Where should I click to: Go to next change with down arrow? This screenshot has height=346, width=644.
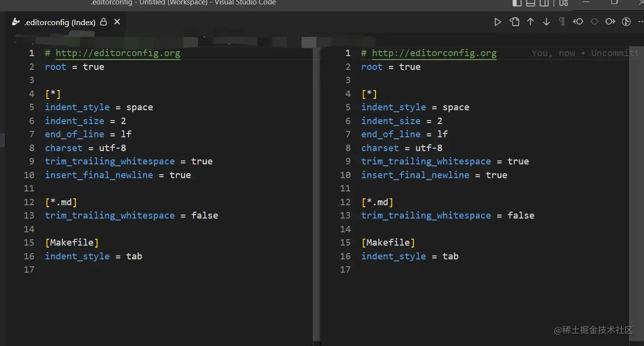pos(546,22)
